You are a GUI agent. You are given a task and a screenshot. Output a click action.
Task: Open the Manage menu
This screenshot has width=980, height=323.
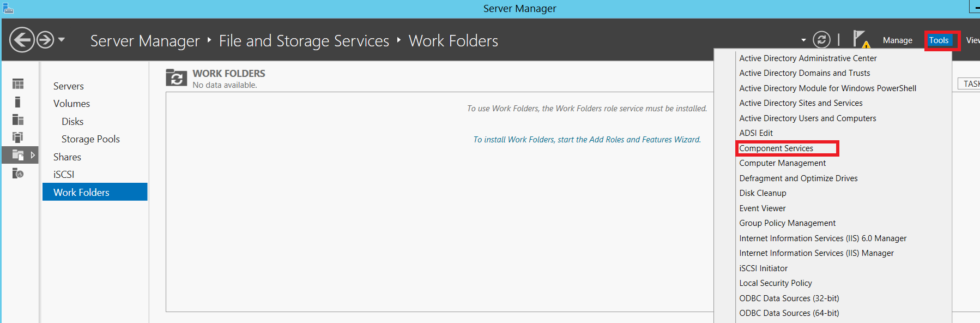pyautogui.click(x=897, y=40)
